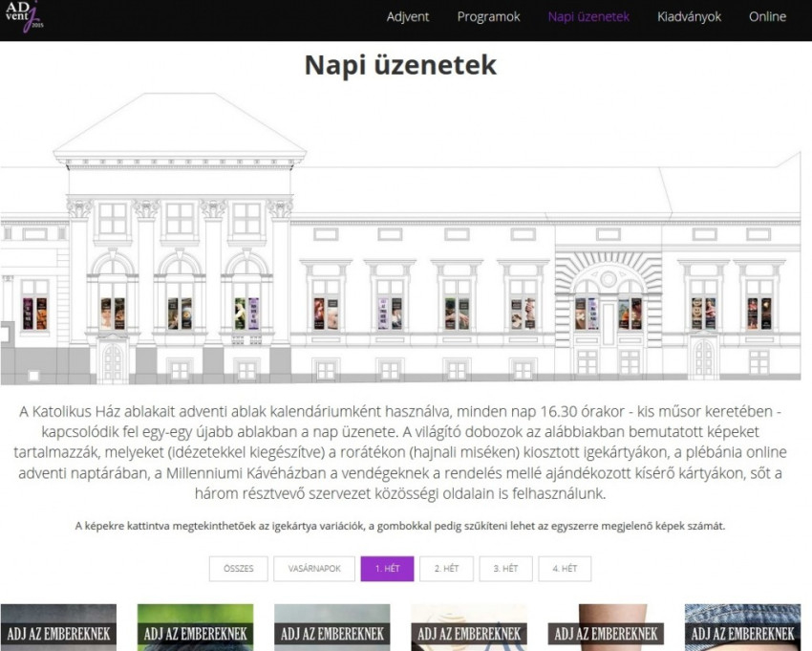Choose the 3. HÉT filter button
The width and height of the screenshot is (812, 651).
point(505,568)
